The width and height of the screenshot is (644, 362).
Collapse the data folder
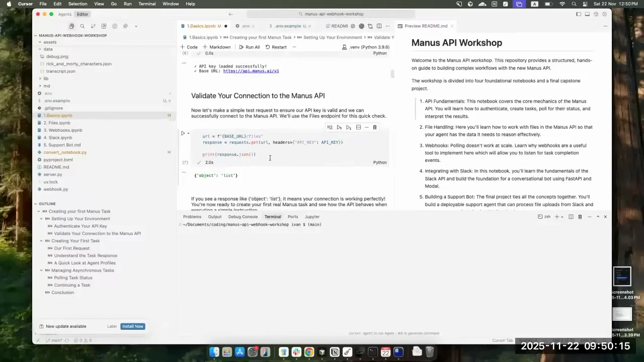[x=48, y=49]
